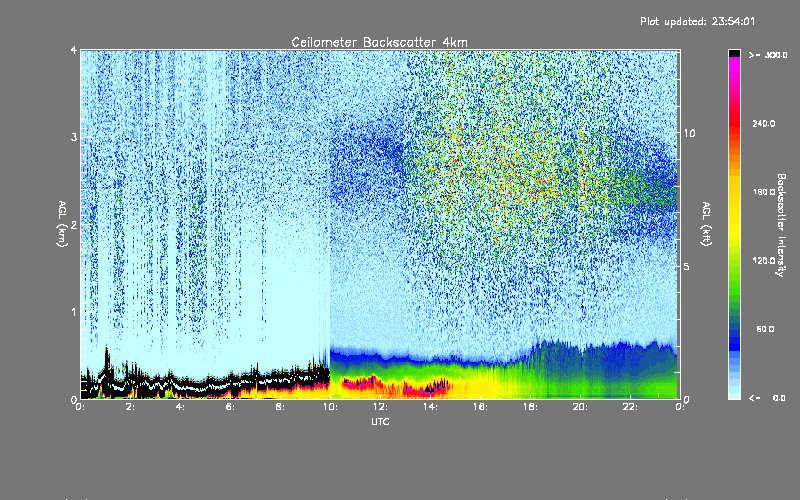Click the "180.0" color bar value
The width and height of the screenshot is (800, 500).
764,192
